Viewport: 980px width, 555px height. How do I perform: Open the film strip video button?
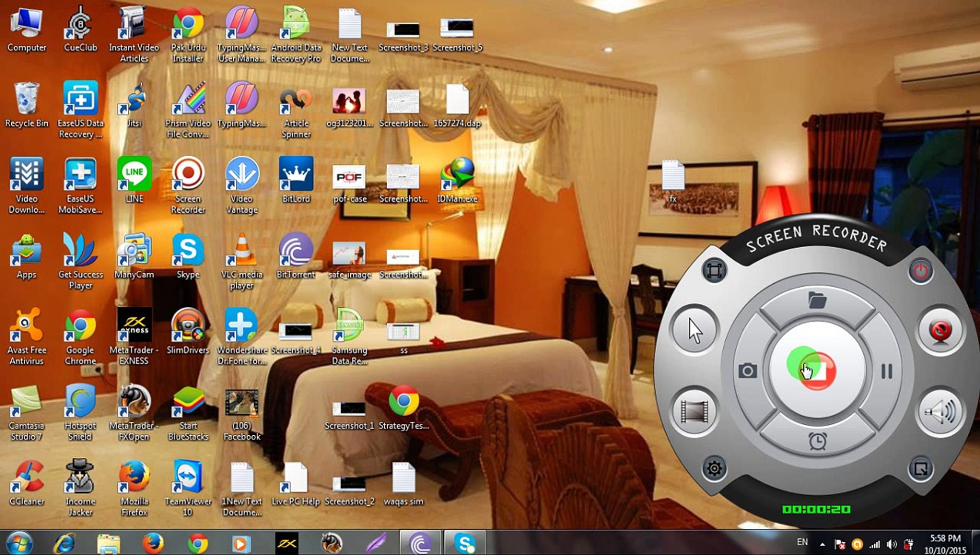tap(694, 412)
